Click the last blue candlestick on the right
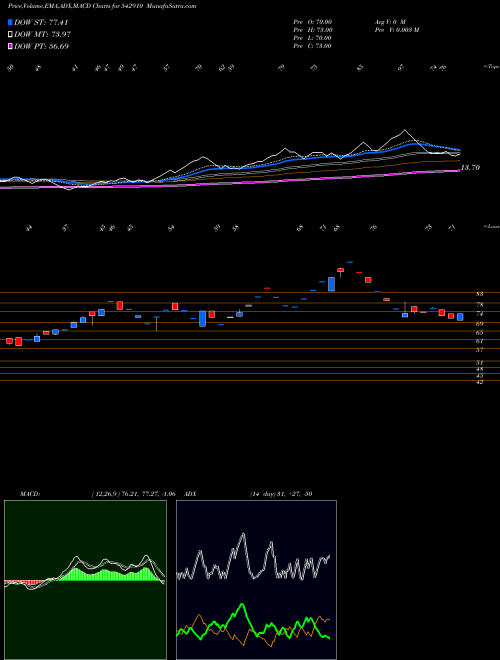The image size is (500, 660). click(460, 317)
